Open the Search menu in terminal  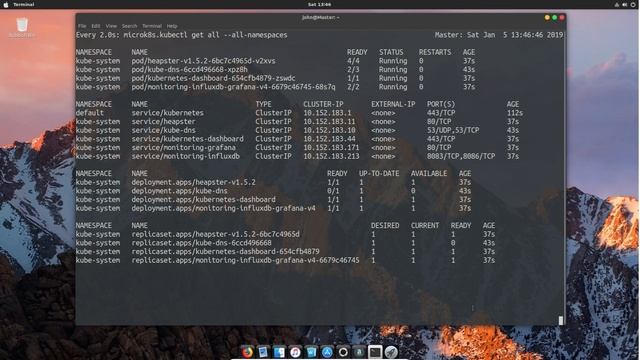pyautogui.click(x=129, y=26)
